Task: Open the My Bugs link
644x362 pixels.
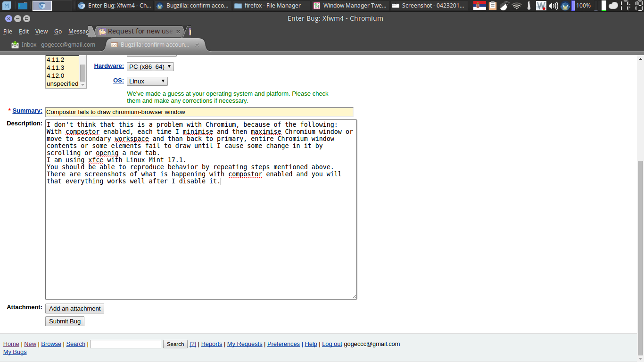Action: [x=15, y=352]
